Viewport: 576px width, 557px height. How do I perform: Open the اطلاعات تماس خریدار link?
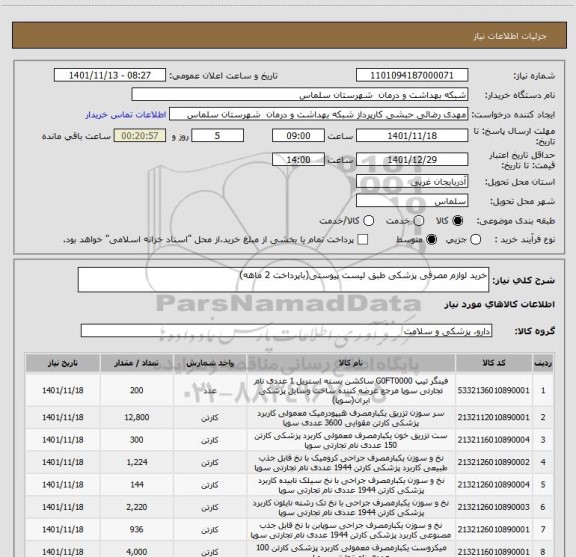(x=126, y=115)
